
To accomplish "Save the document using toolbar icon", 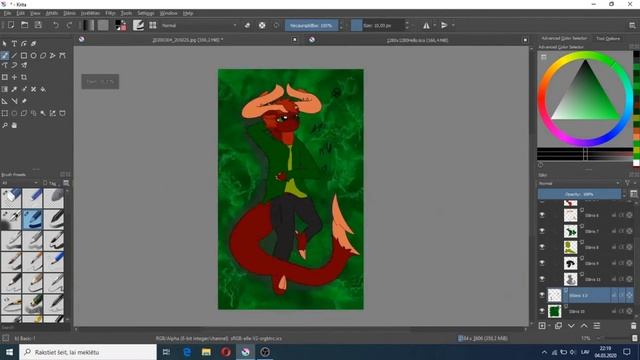I will coord(38,25).
